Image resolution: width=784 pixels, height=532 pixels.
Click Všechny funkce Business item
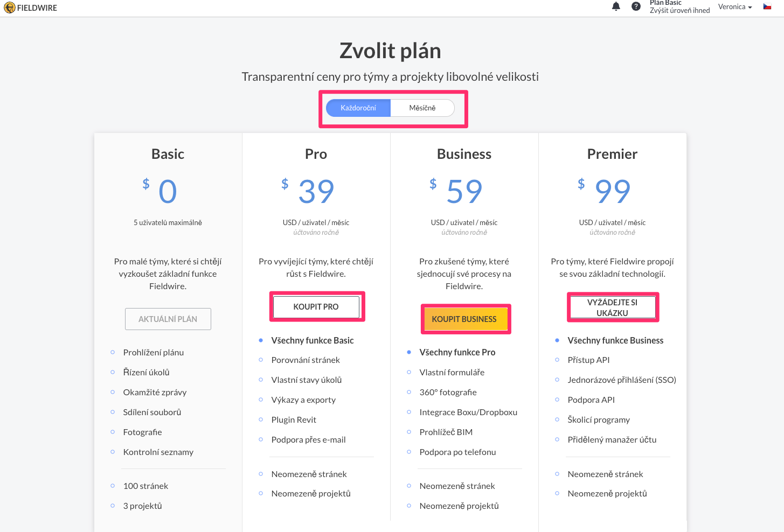coord(615,340)
